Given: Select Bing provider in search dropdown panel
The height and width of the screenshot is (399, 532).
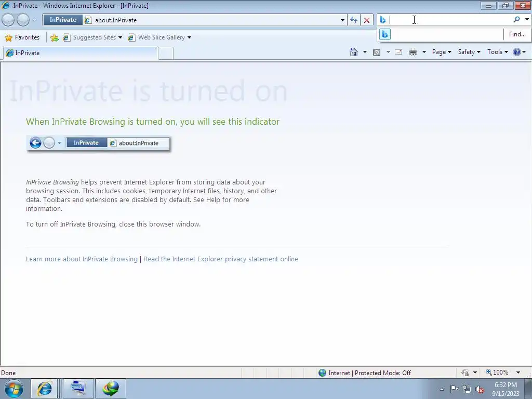Looking at the screenshot, I should (x=385, y=34).
